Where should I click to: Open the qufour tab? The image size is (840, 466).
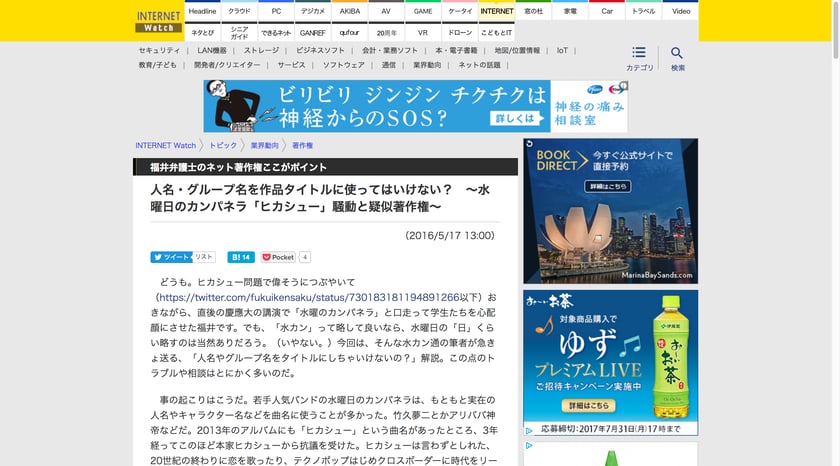(x=350, y=33)
